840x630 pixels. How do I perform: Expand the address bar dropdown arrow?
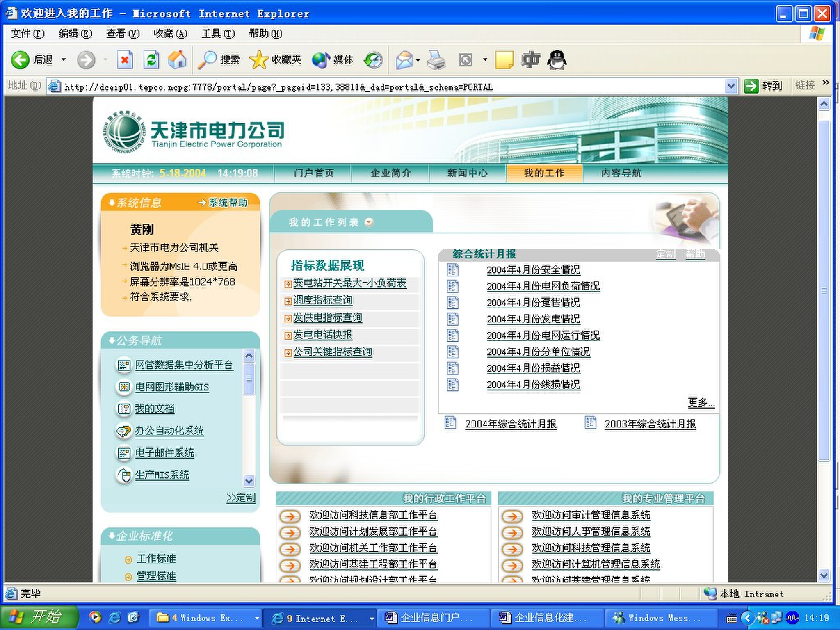(x=730, y=86)
